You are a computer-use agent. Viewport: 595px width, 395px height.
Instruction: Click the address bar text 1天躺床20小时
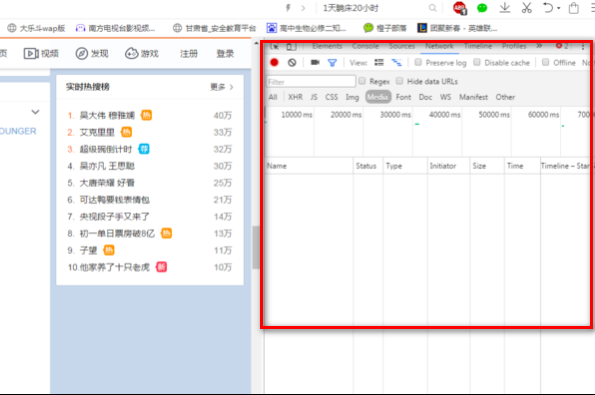click(x=351, y=8)
